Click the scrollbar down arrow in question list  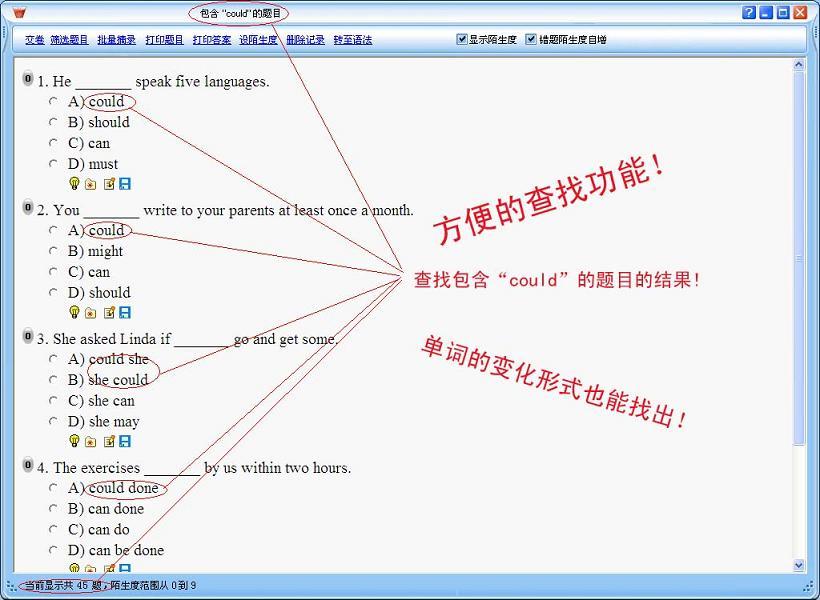(799, 565)
